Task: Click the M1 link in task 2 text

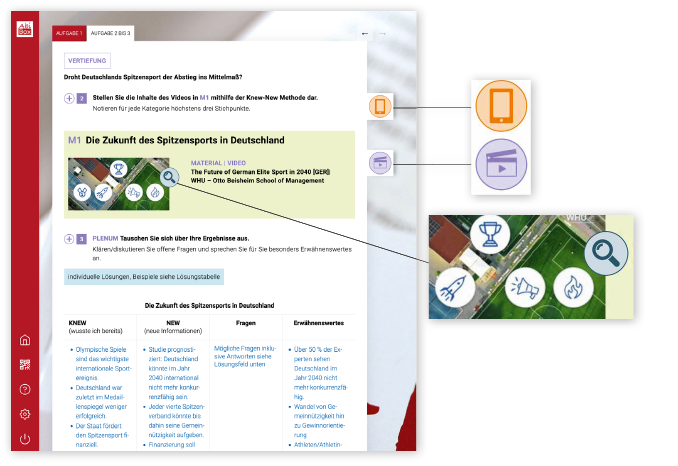Action: click(203, 98)
